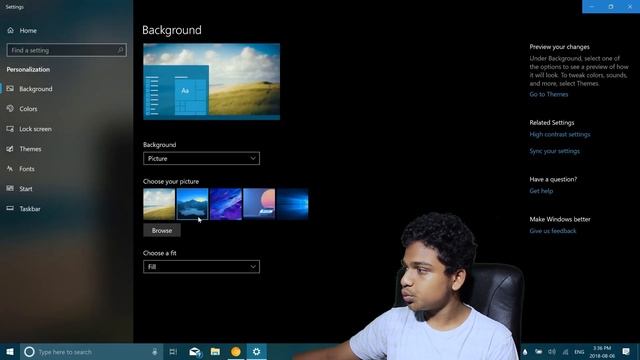The width and height of the screenshot is (640, 360).
Task: Select the Lock screen icon
Action: click(x=10, y=129)
